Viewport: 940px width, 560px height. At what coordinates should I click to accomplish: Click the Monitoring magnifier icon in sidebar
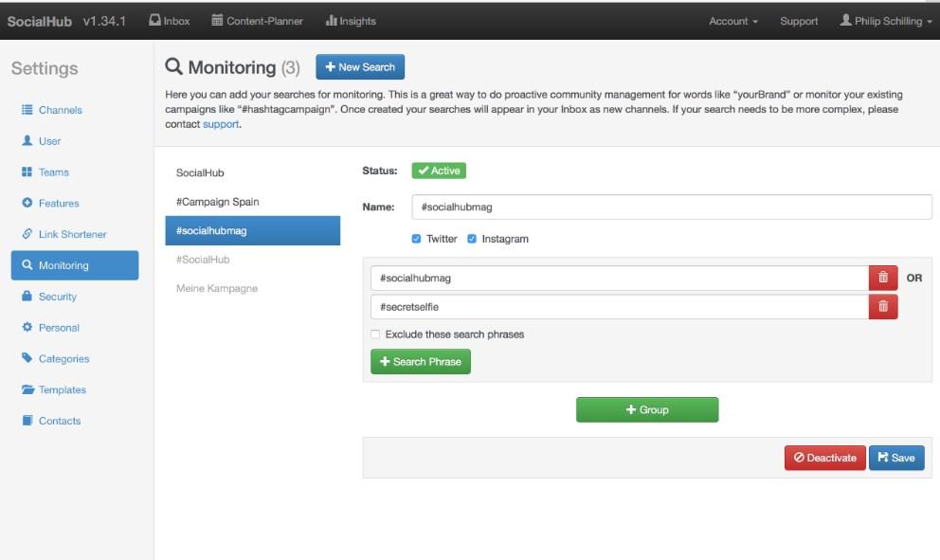[x=27, y=265]
